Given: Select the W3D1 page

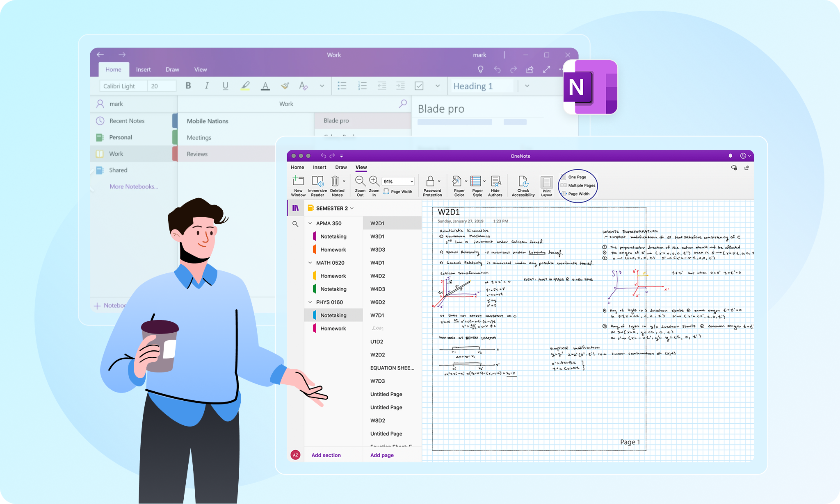Looking at the screenshot, I should pyautogui.click(x=392, y=236).
